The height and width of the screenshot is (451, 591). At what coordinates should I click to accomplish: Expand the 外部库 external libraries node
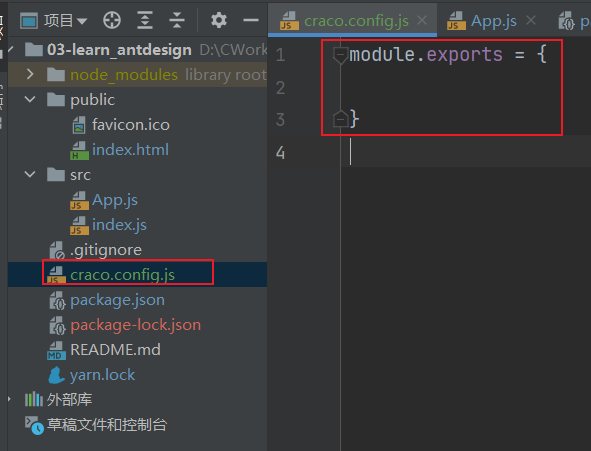point(9,399)
